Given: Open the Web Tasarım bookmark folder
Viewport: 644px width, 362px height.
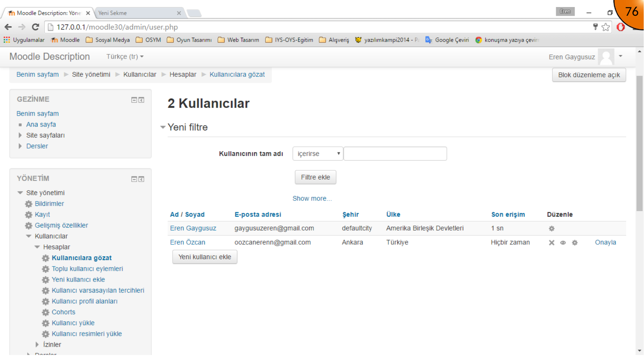Looking at the screenshot, I should 239,40.
